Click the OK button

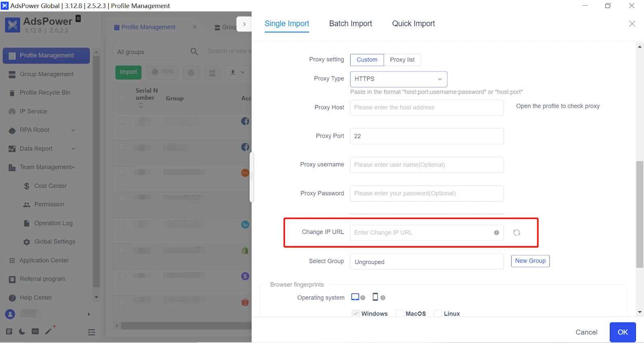pos(623,332)
